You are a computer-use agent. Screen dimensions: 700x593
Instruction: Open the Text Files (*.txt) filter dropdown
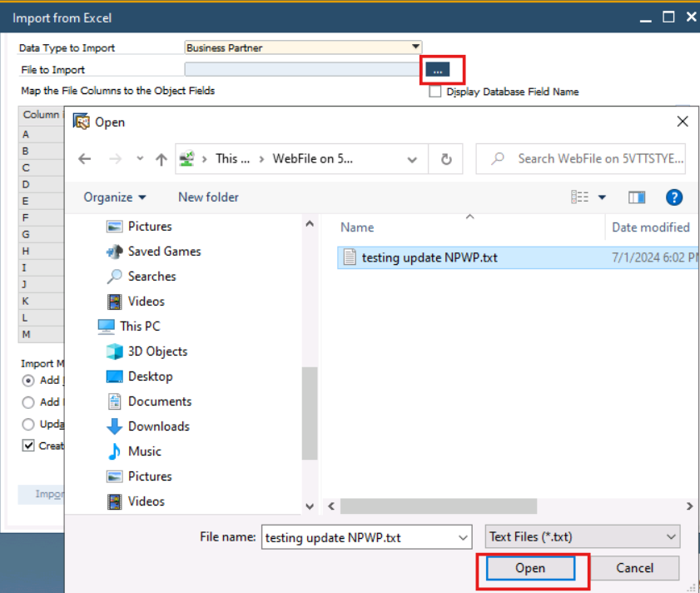coord(582,536)
